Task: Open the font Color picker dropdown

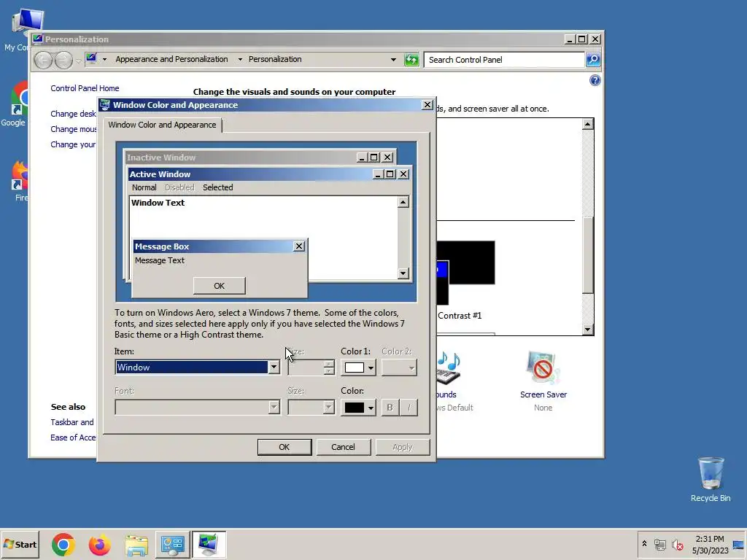Action: (x=358, y=408)
